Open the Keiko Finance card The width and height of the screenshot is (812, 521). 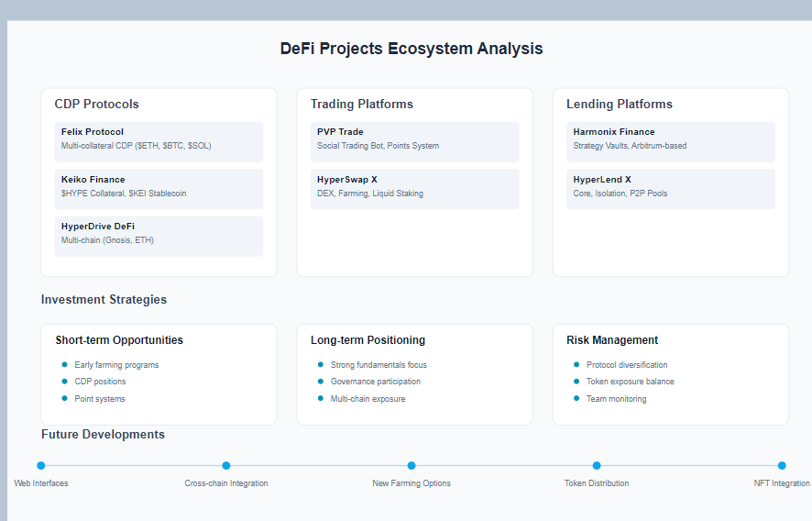coord(159,189)
